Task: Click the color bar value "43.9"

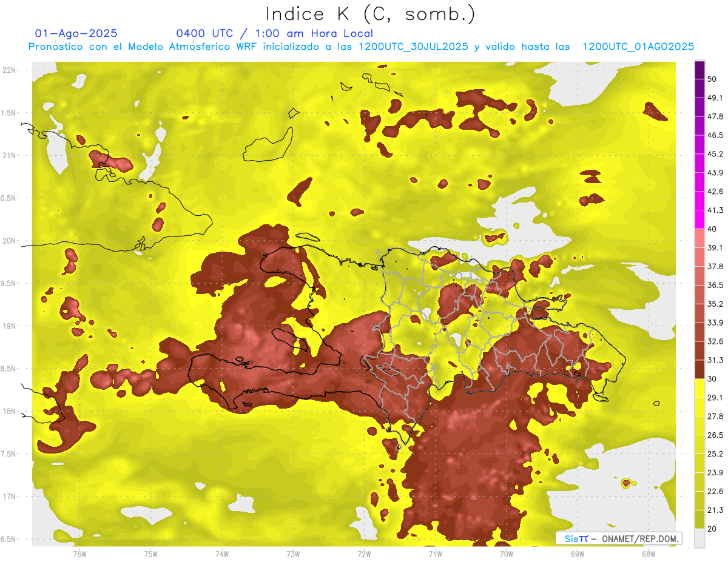Action: pyautogui.click(x=715, y=173)
